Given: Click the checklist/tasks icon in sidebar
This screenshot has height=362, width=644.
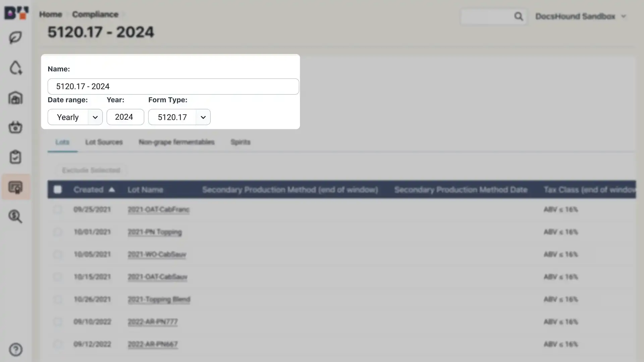Looking at the screenshot, I should [15, 157].
